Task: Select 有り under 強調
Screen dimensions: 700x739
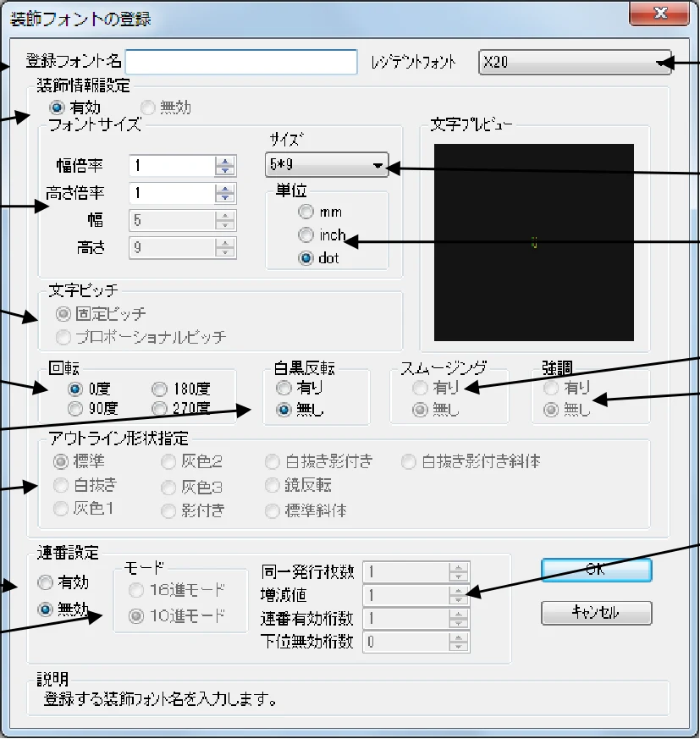Action: (x=550, y=388)
